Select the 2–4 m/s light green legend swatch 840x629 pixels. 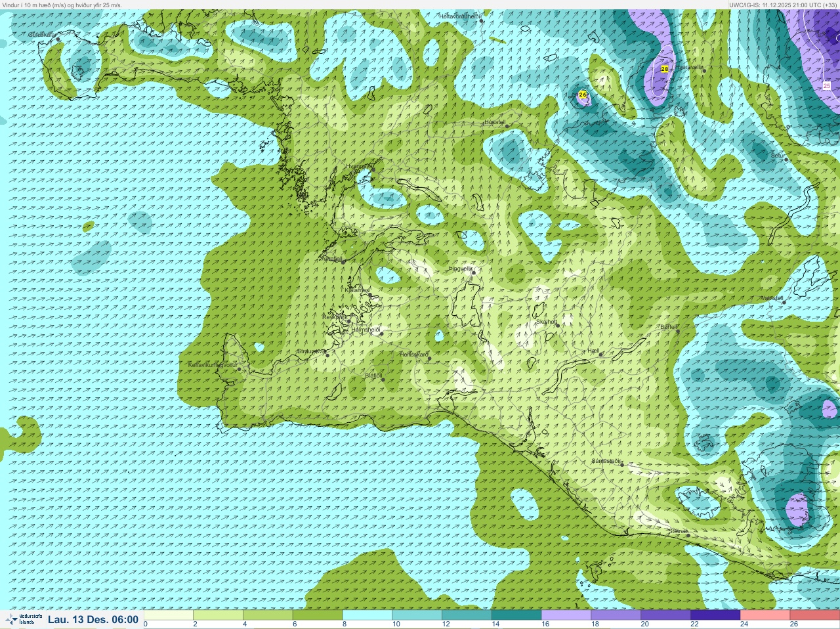pos(219,615)
